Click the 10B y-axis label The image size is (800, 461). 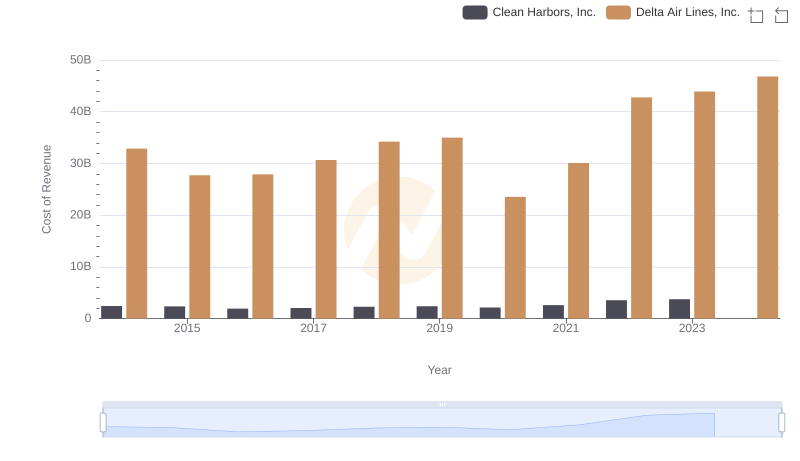click(81, 266)
